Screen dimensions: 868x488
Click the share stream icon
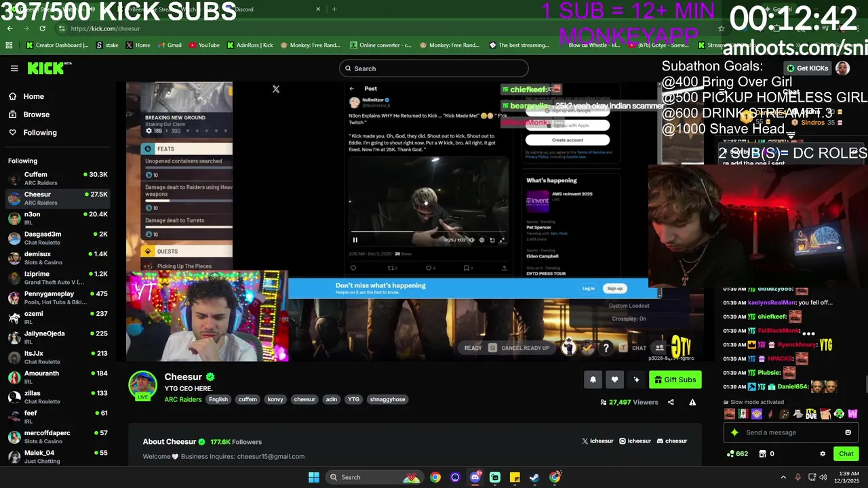671,402
